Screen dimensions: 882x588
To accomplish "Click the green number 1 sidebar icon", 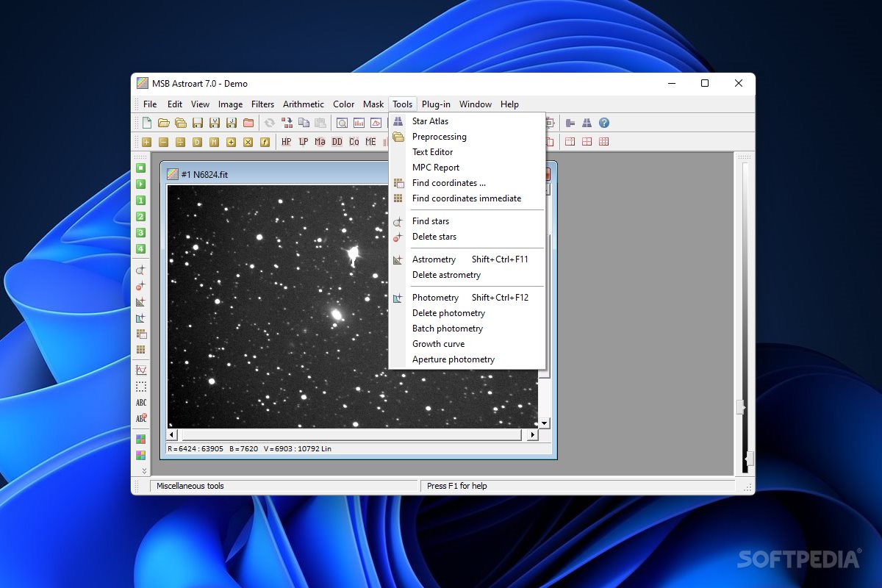I will click(140, 200).
